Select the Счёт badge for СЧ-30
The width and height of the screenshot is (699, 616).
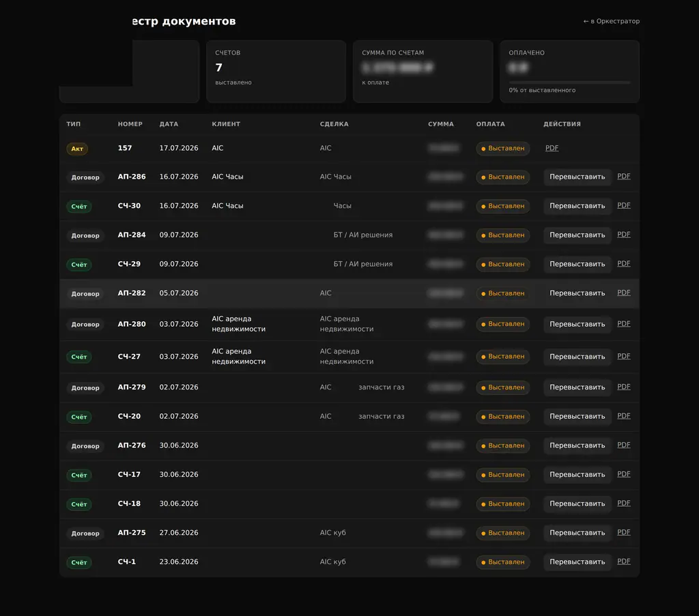point(79,206)
